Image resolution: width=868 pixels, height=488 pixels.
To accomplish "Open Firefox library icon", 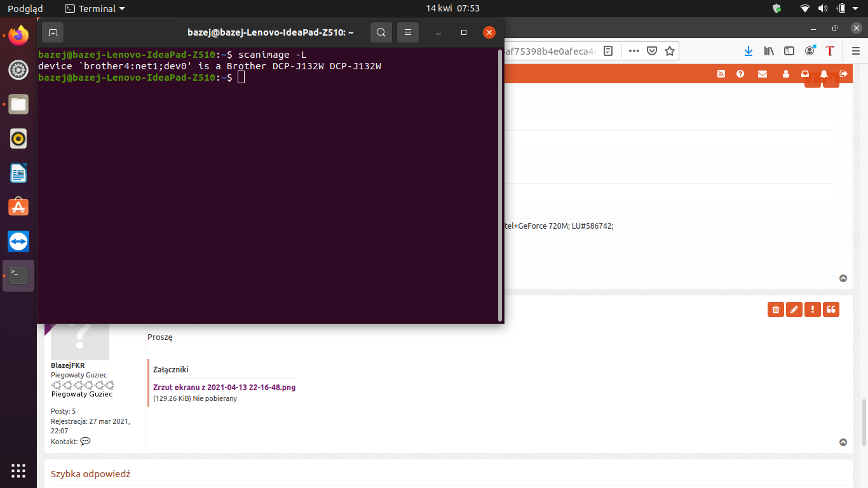I will [769, 51].
